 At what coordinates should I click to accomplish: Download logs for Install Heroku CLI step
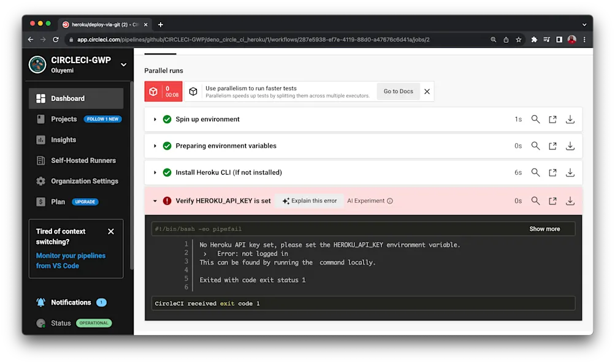click(570, 172)
